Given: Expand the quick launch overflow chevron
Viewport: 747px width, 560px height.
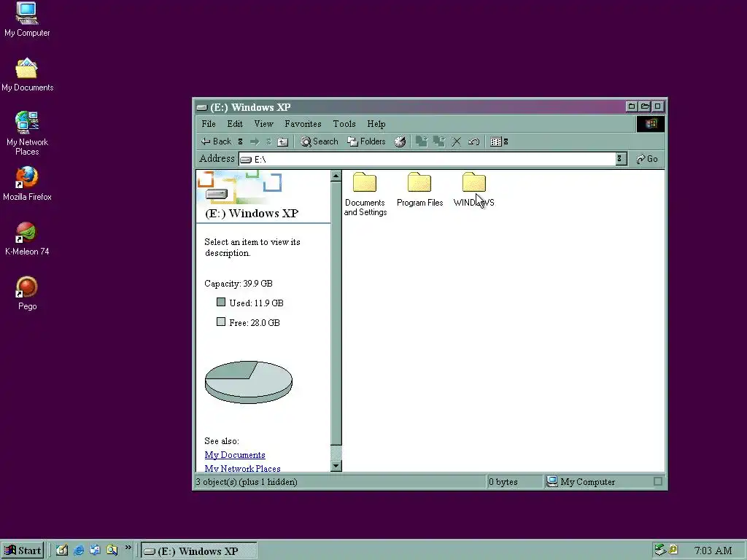Looking at the screenshot, I should [x=128, y=548].
